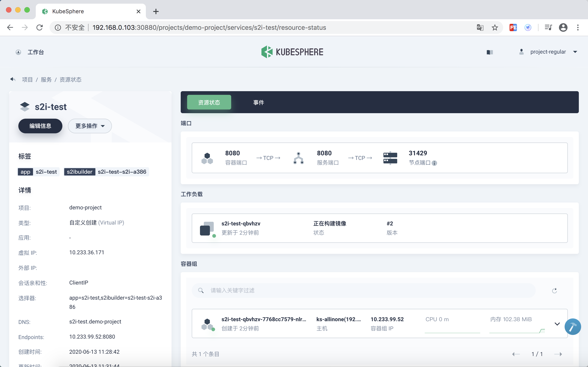Expand the s2i-test pod row chevron

pos(557,324)
